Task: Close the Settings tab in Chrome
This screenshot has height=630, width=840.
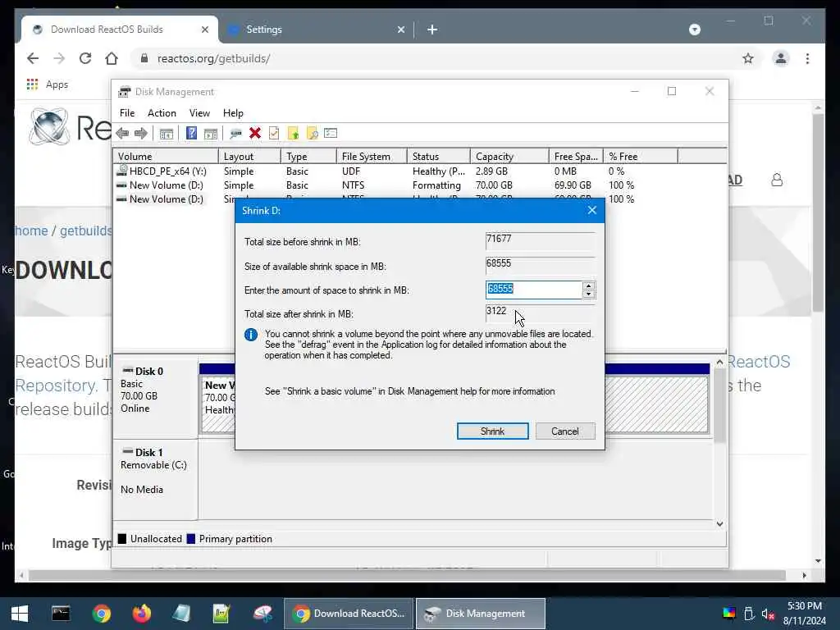Action: click(400, 30)
